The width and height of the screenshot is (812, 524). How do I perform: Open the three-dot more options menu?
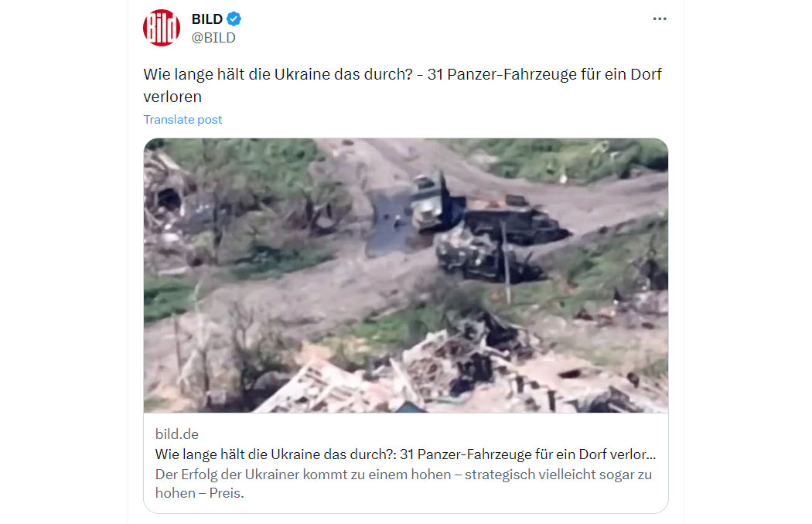[659, 19]
